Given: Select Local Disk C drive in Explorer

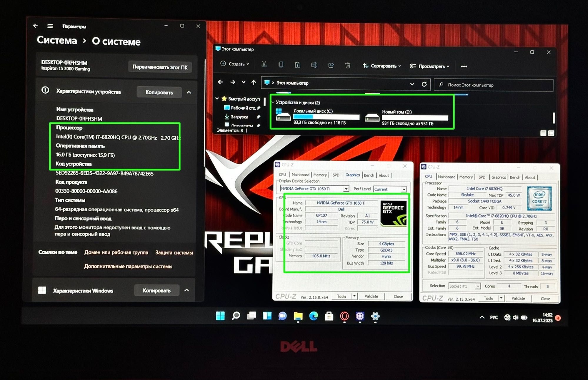Looking at the screenshot, I should click(x=318, y=117).
